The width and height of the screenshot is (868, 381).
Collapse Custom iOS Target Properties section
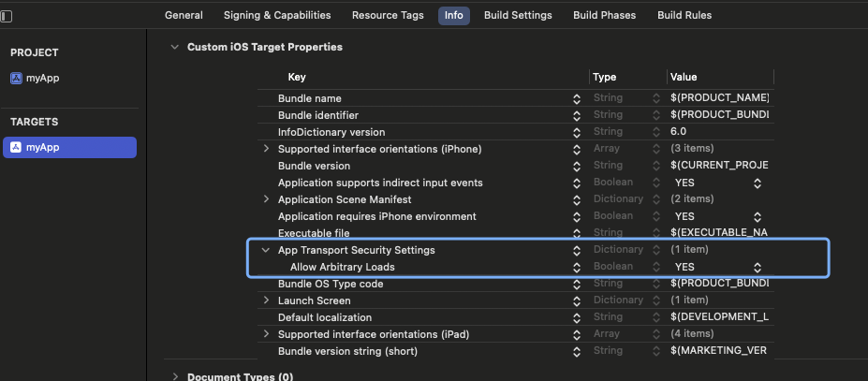174,47
